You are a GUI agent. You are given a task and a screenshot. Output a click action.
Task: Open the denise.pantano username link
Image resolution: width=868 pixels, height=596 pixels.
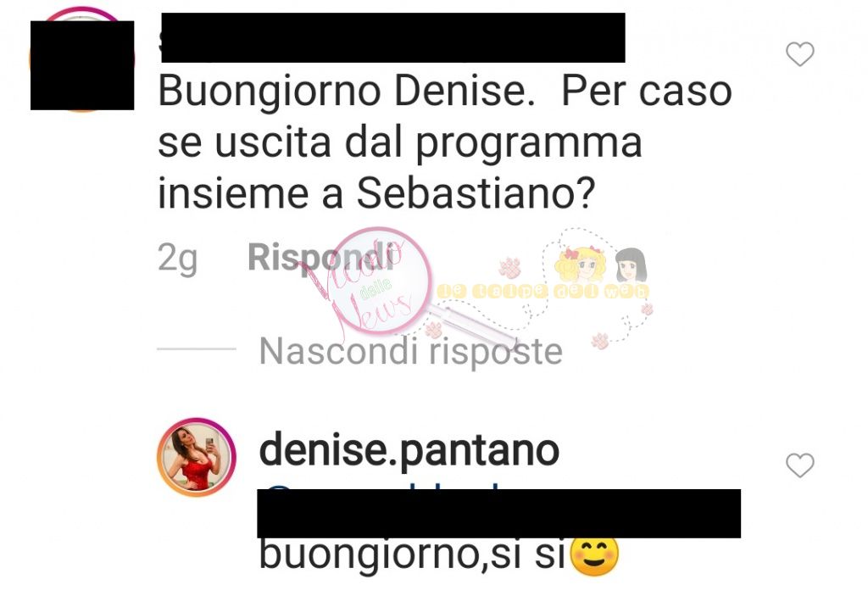click(x=409, y=450)
